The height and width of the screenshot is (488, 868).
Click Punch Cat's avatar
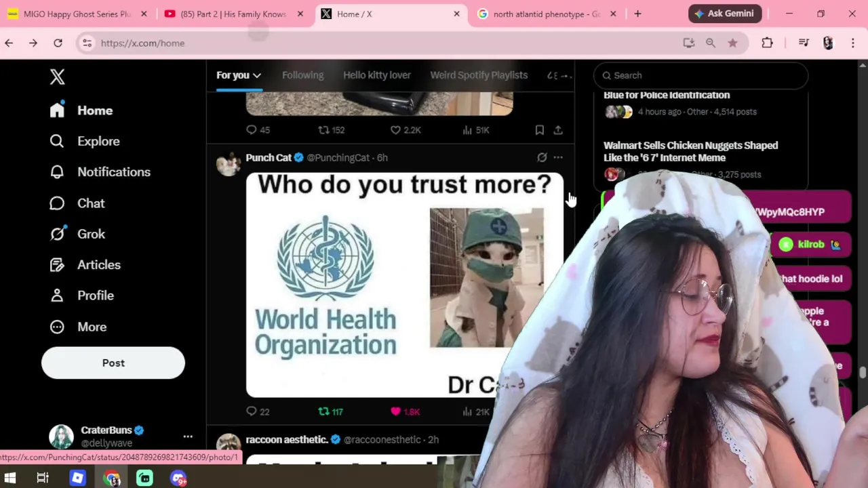click(229, 164)
